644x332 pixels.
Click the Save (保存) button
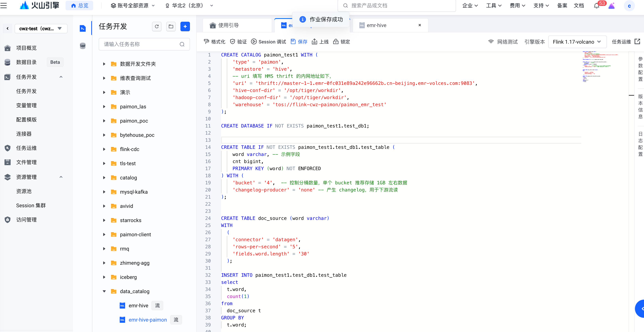[x=299, y=42]
